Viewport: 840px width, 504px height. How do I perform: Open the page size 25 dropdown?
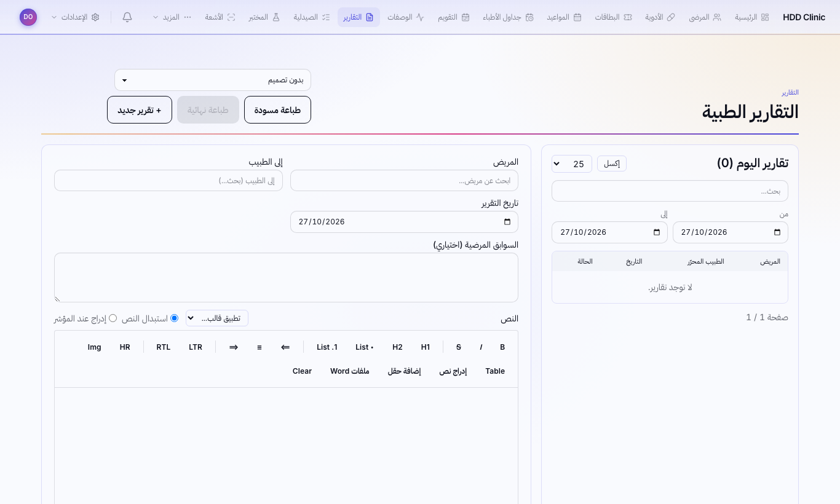572,163
